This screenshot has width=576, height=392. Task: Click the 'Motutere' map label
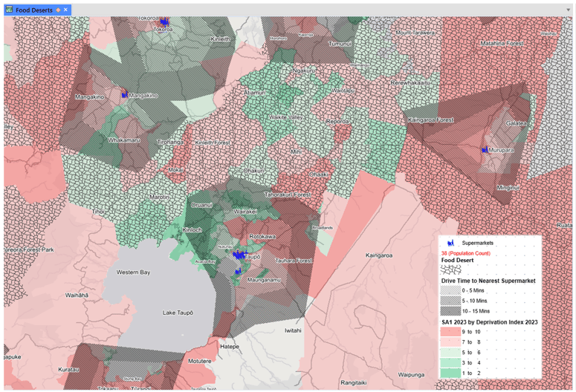coord(199,361)
